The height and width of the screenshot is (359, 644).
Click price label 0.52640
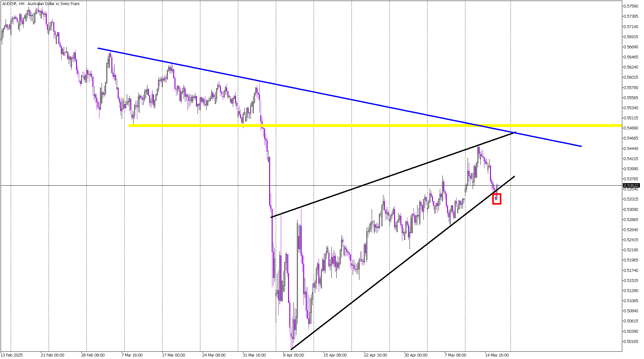[x=631, y=230]
